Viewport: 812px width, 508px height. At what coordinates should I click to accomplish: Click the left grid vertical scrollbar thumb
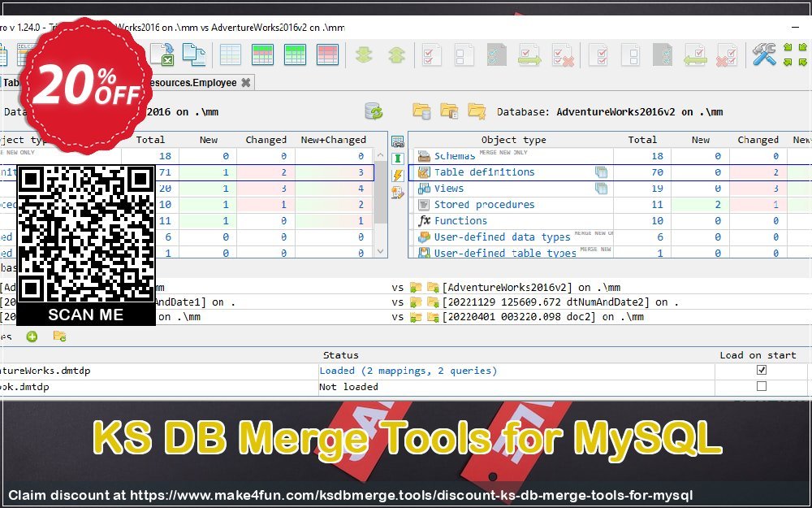click(381, 193)
